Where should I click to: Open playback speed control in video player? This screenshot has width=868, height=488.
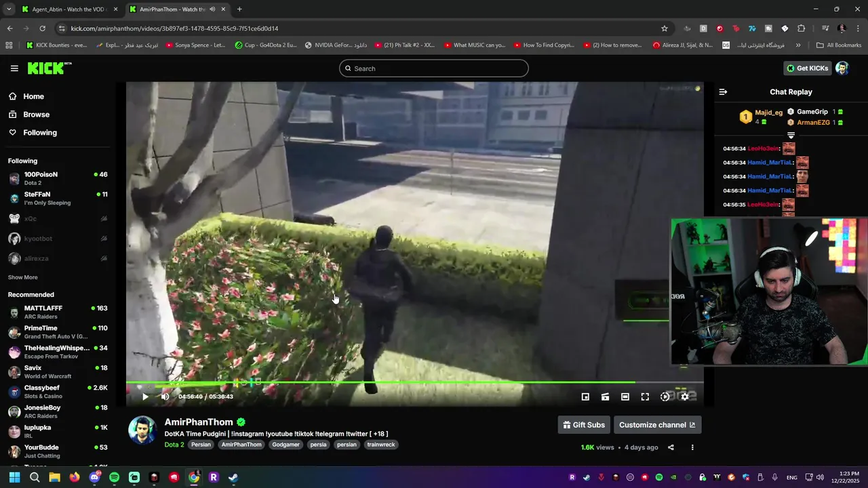click(x=665, y=396)
